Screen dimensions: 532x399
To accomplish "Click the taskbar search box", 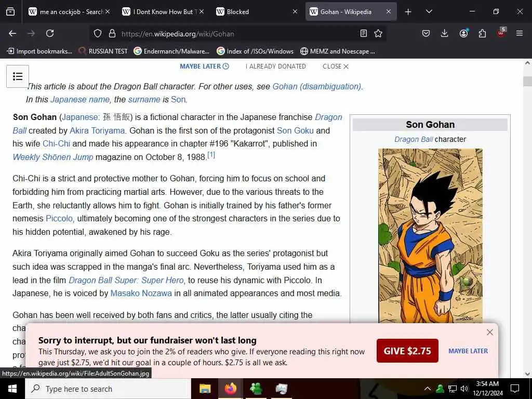I will 108,389.
